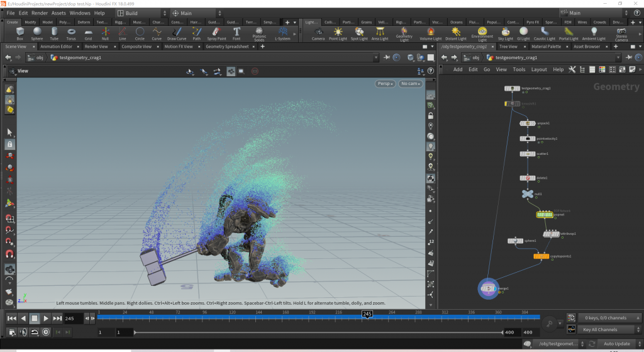Switch to the Geometry Spreadsheet tab
The image size is (644, 352).
pyautogui.click(x=226, y=47)
